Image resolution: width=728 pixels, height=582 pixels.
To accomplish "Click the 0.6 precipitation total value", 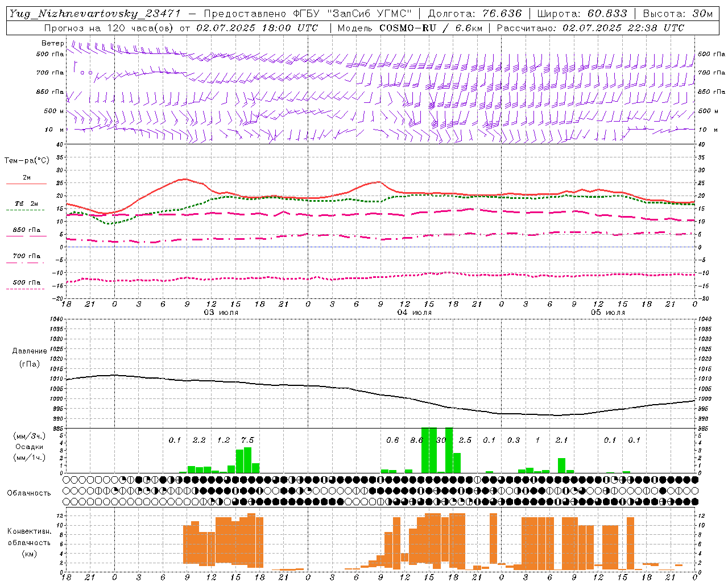I will [392, 440].
